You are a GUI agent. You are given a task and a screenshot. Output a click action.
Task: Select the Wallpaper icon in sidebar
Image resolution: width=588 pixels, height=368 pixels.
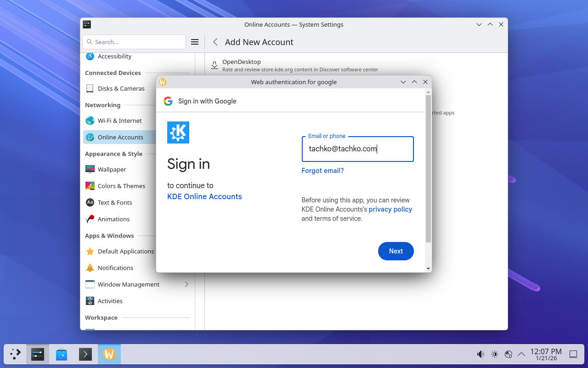coord(90,169)
